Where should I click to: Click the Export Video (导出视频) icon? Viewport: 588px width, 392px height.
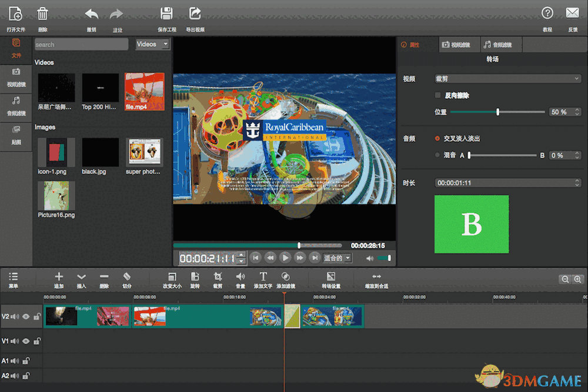pos(195,14)
